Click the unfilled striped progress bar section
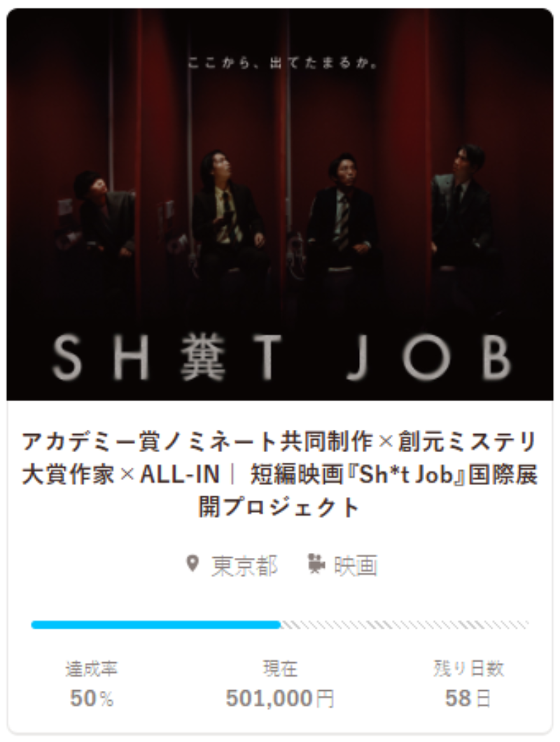 point(405,625)
